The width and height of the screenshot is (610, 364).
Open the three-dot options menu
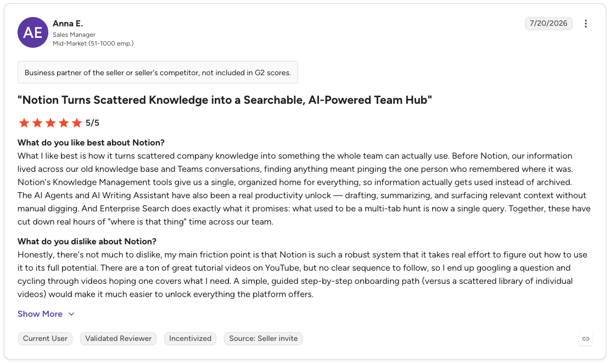[585, 24]
